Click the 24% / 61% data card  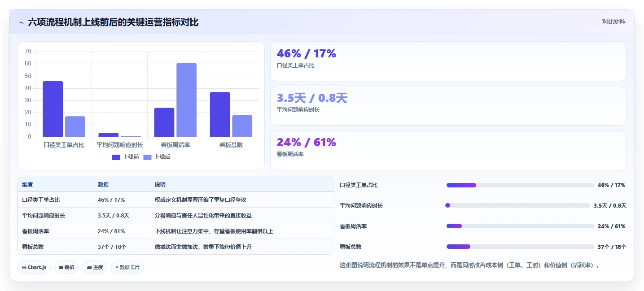click(448, 150)
